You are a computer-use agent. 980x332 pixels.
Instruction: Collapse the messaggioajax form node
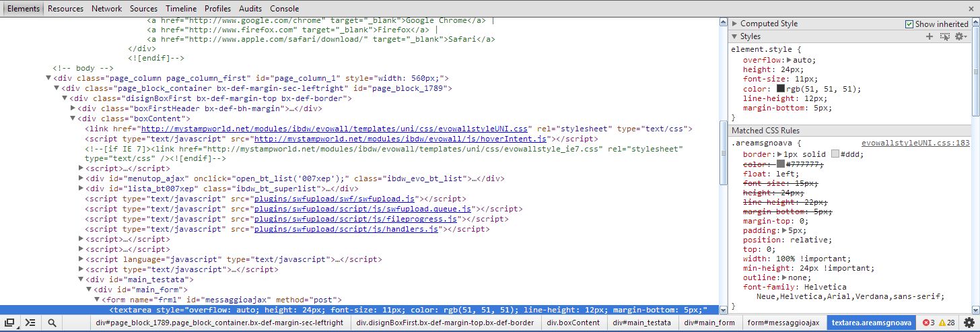[97, 300]
